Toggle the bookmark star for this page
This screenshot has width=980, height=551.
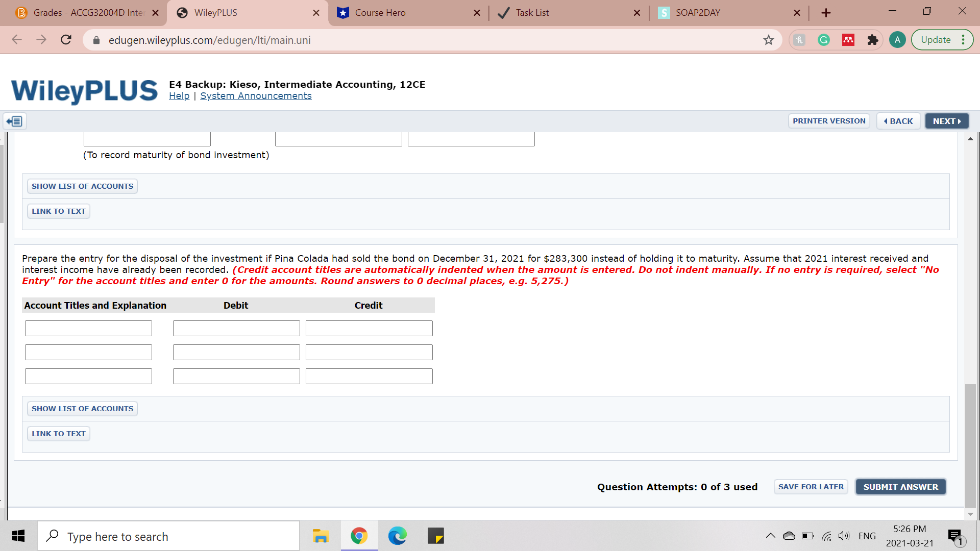click(769, 40)
